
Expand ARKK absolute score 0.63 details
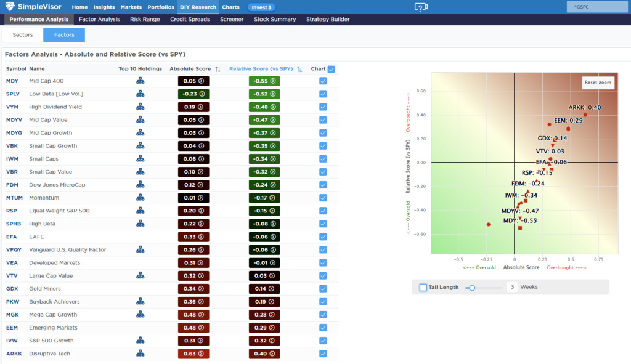tap(193, 354)
